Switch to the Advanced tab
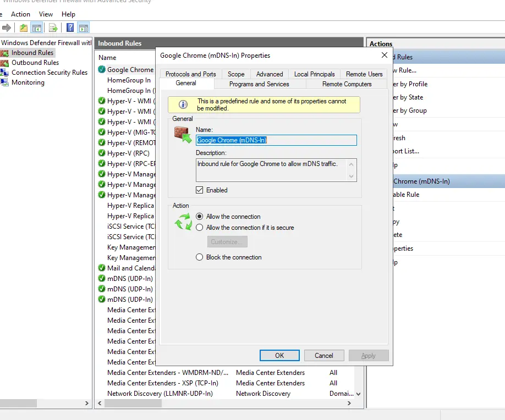The image size is (505, 420). tap(270, 74)
